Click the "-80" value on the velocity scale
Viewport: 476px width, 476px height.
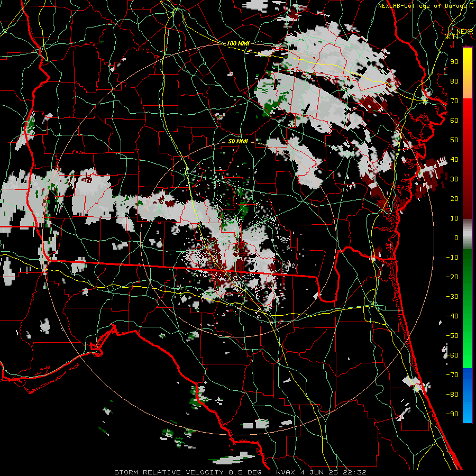click(x=452, y=395)
